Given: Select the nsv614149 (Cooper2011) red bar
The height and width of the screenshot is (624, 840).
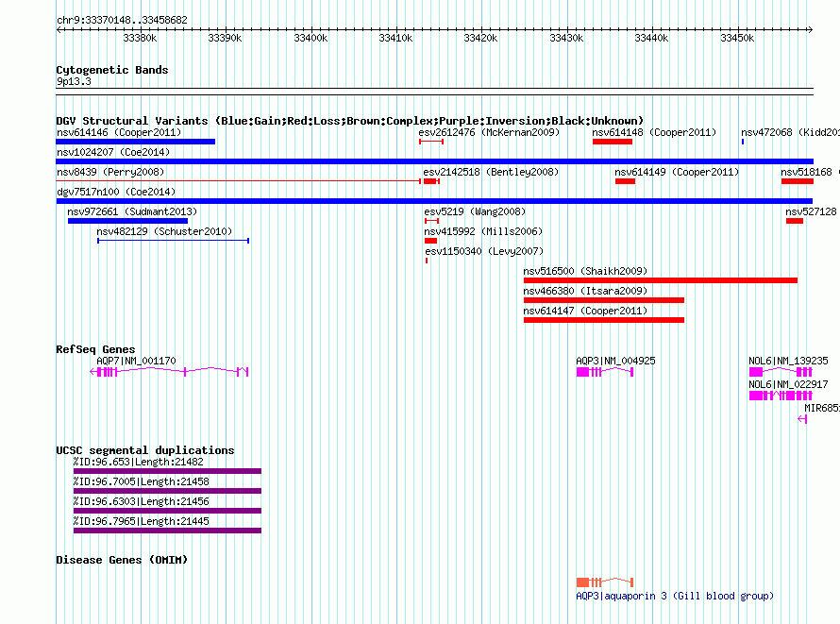Looking at the screenshot, I should point(625,181).
